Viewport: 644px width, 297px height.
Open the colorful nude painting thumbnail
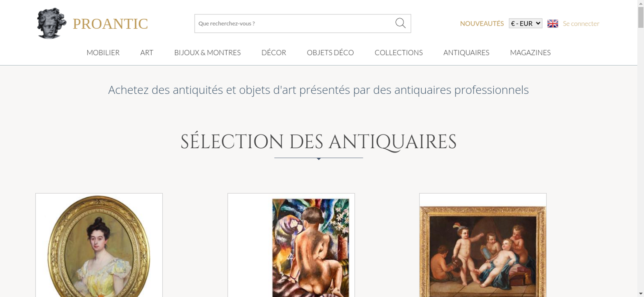click(291, 245)
